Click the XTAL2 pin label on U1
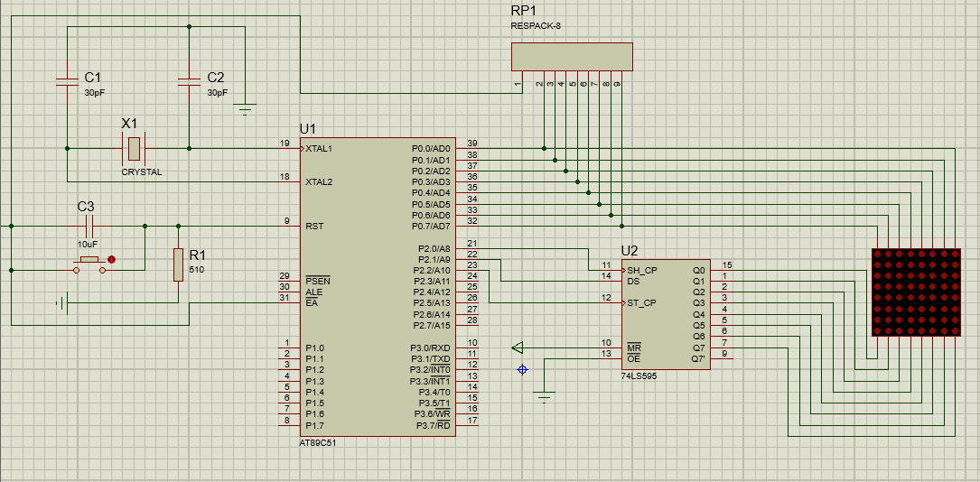This screenshot has width=980, height=482. [319, 182]
